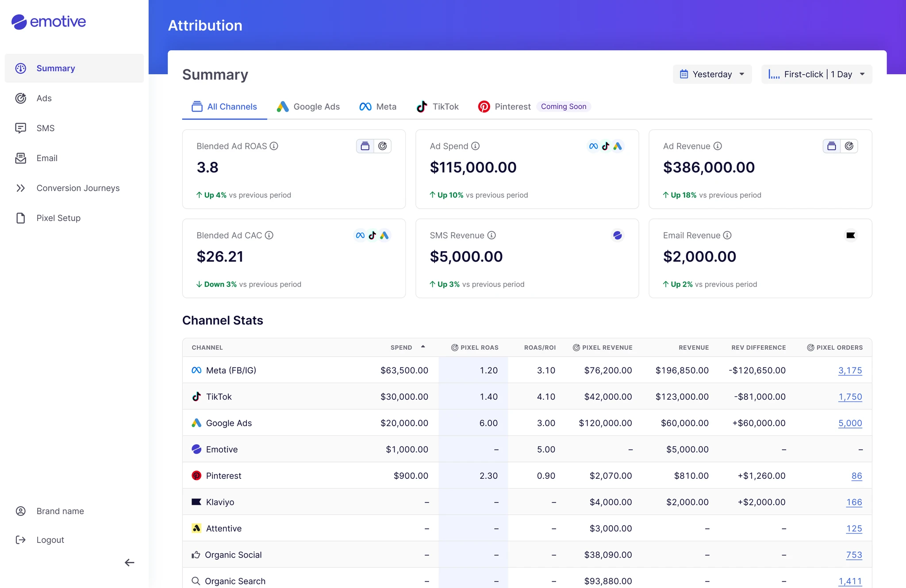Switch the Blended Ad ROAS card to pixel view
The width and height of the screenshot is (906, 588).
383,146
